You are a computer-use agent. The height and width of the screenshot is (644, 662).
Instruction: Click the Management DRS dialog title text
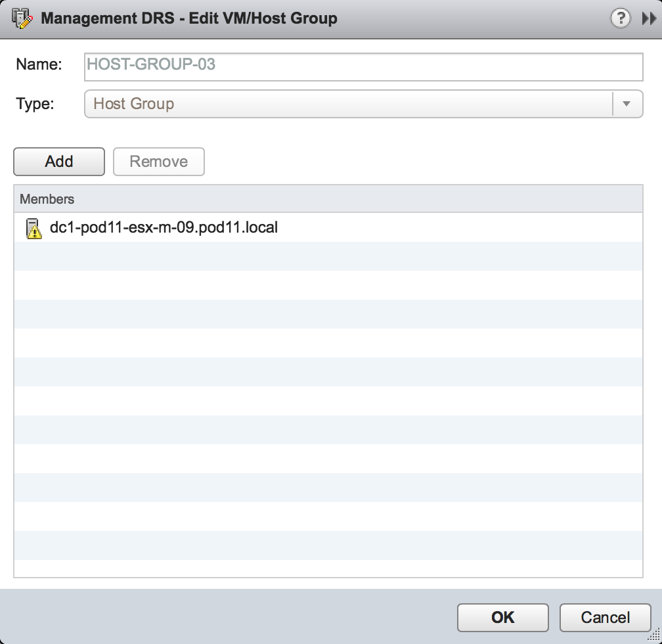[189, 18]
